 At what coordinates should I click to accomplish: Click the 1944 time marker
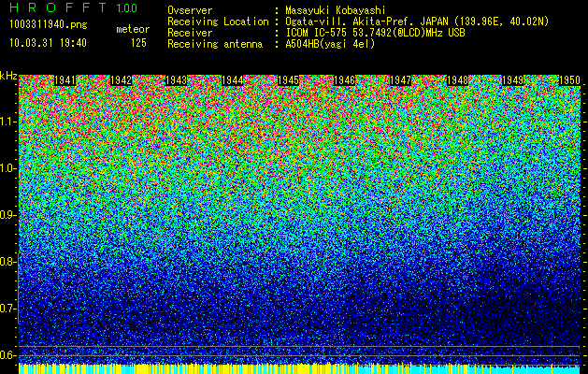[232, 80]
